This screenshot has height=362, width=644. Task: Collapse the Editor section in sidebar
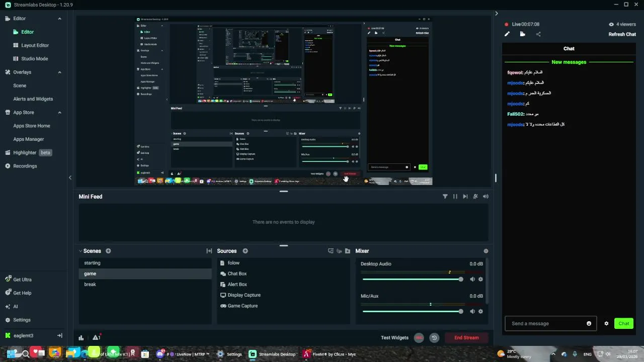click(x=59, y=19)
